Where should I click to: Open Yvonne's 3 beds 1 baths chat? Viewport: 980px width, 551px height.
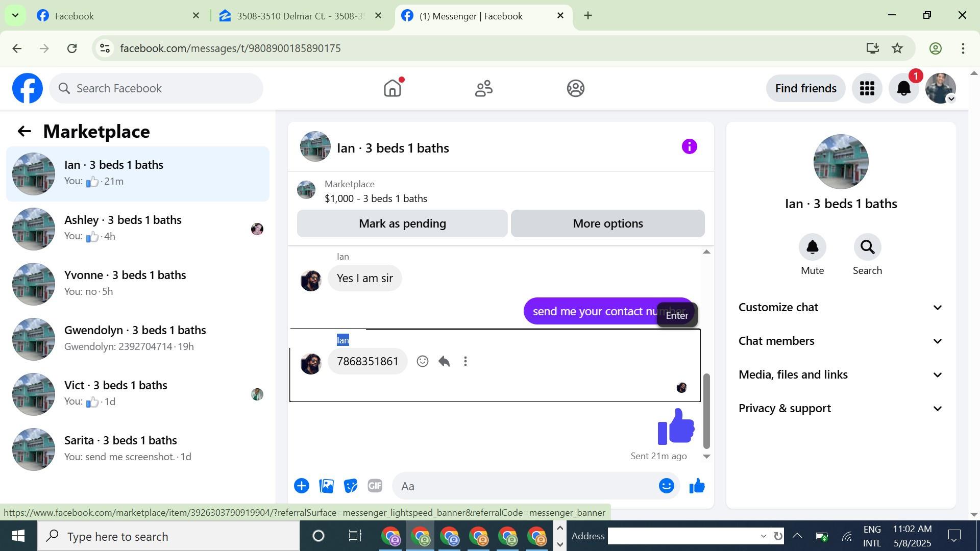(138, 284)
